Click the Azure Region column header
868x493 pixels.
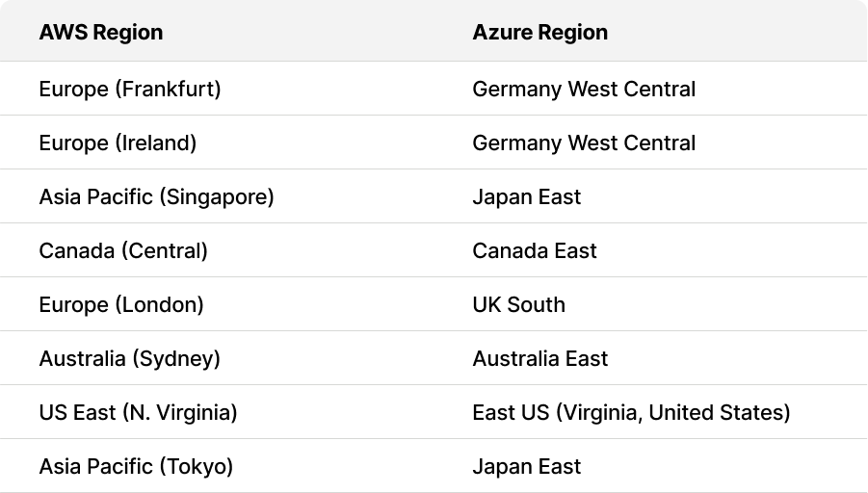click(x=539, y=32)
